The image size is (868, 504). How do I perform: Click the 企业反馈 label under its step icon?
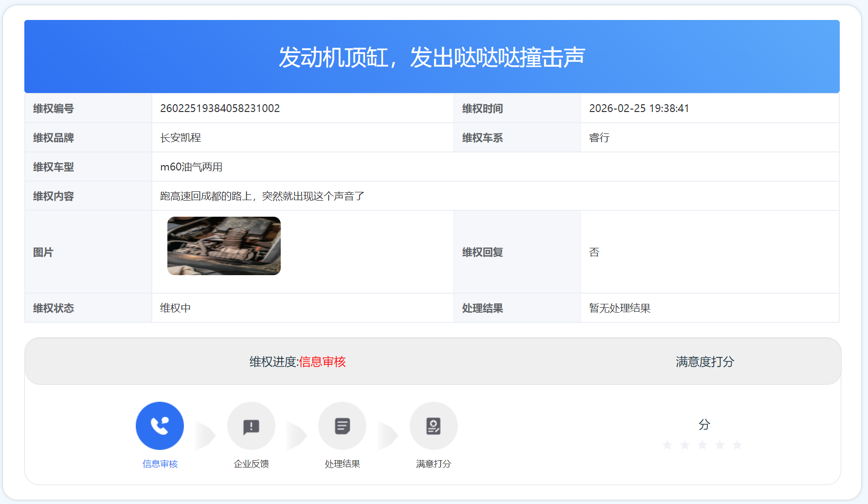tap(251, 464)
